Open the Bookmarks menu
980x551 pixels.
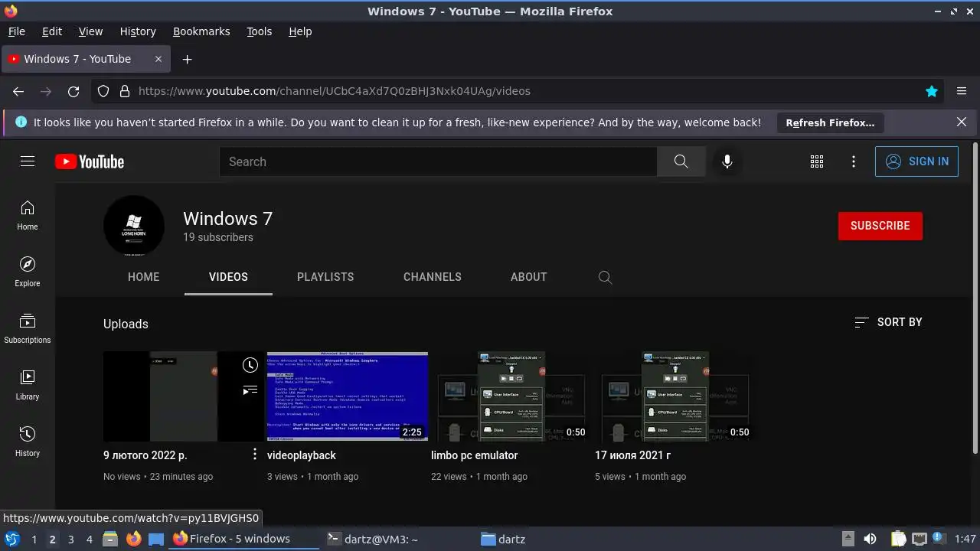[201, 31]
